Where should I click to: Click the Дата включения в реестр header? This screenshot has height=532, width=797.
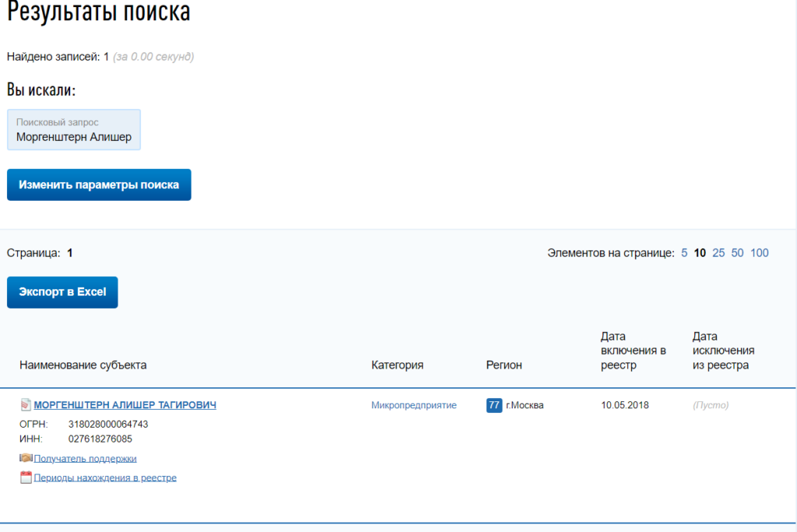point(633,351)
